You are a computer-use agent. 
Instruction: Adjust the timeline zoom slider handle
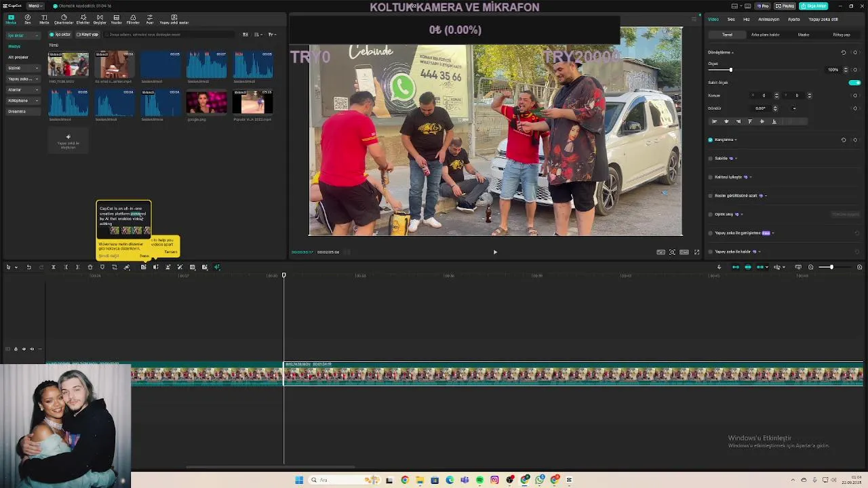(831, 267)
